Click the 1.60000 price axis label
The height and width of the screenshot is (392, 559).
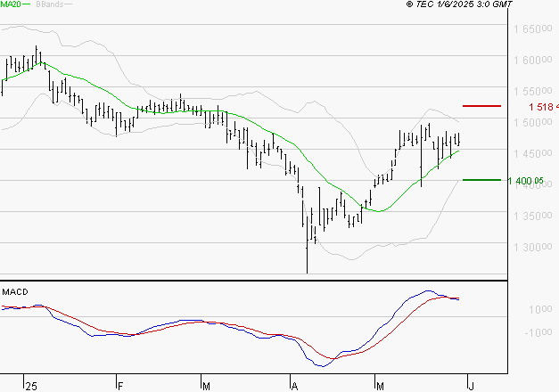pyautogui.click(x=533, y=61)
